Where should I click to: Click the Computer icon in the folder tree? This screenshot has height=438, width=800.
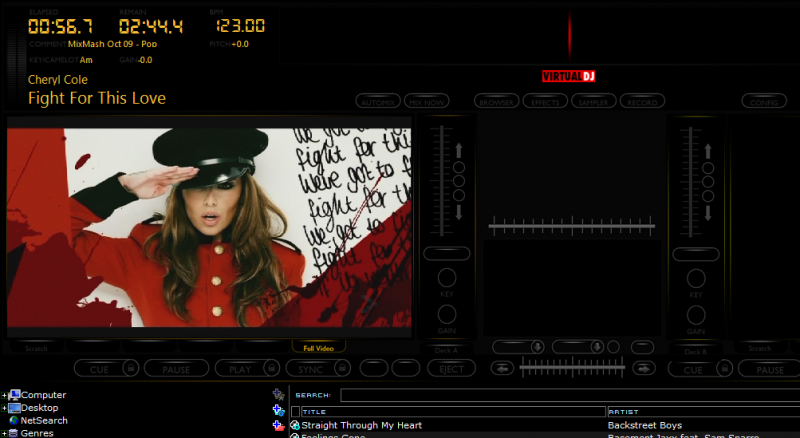pyautogui.click(x=14, y=395)
